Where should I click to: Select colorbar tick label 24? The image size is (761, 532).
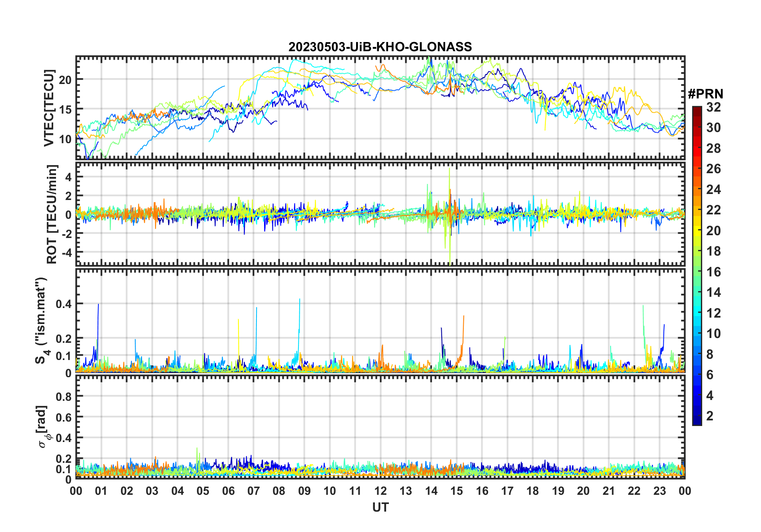click(x=713, y=190)
